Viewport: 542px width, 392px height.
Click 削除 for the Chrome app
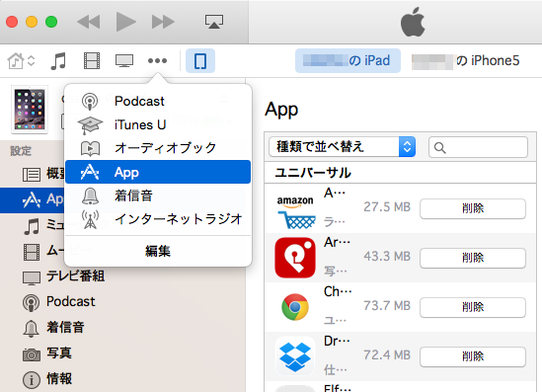[473, 307]
